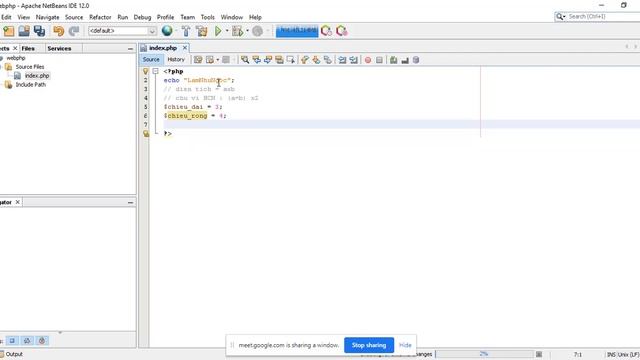Click the grey Profile Project icon
The height and width of the screenshot is (360, 640).
257,31
